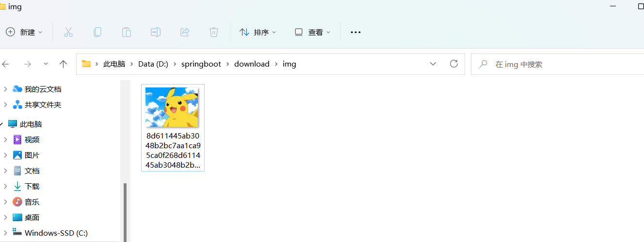This screenshot has height=242, width=644.
Task: Open the See more ellipsis menu
Action: (355, 32)
